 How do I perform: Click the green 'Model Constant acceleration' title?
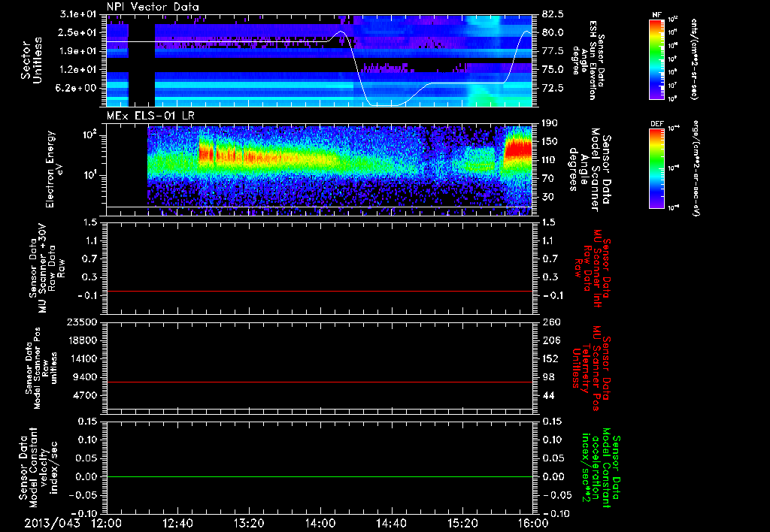click(x=602, y=469)
